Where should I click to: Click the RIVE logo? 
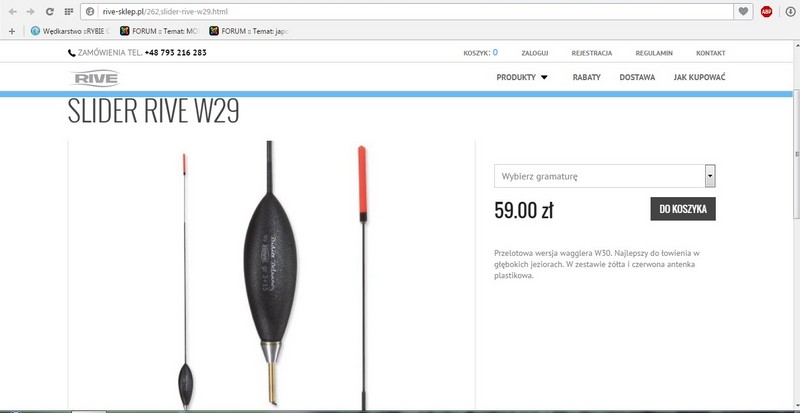[94, 78]
